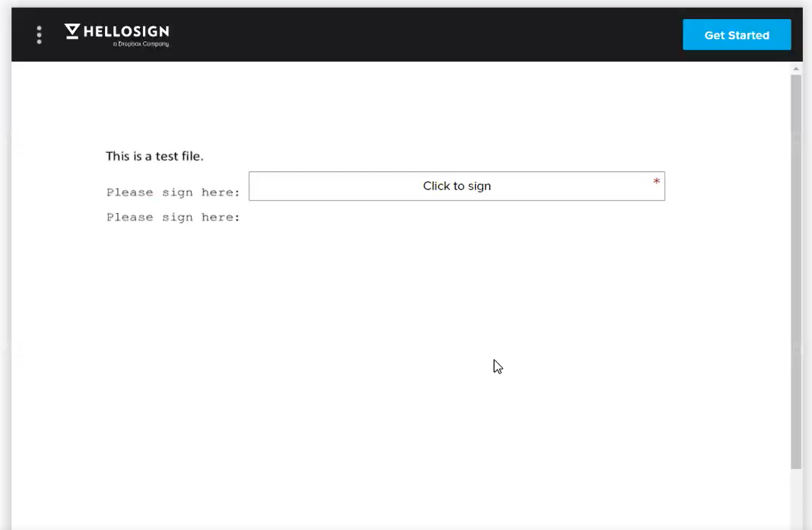Click the scrollbar thumb
This screenshot has width=812, height=530.
[796, 274]
